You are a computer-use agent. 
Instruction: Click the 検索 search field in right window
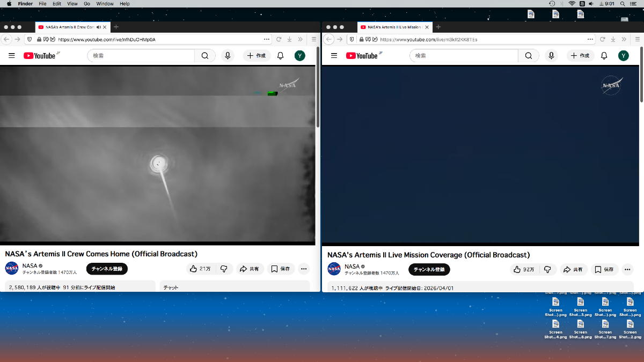(464, 56)
